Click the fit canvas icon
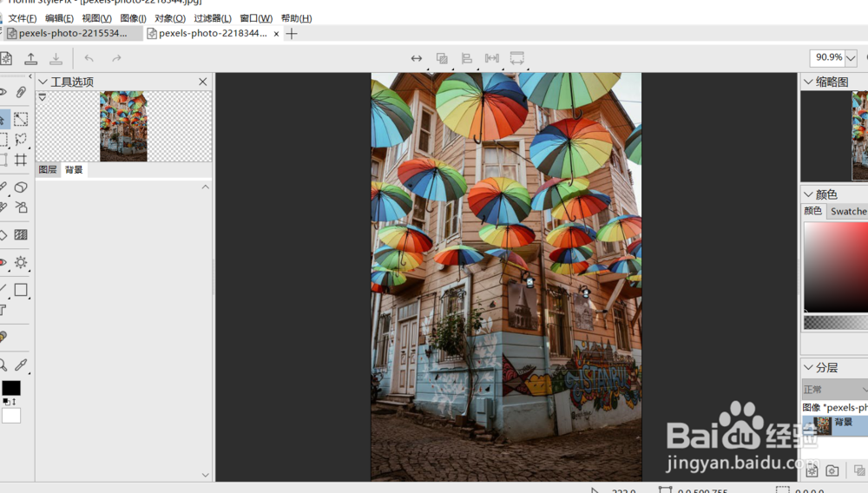Viewport: 868px width, 493px height. (517, 58)
